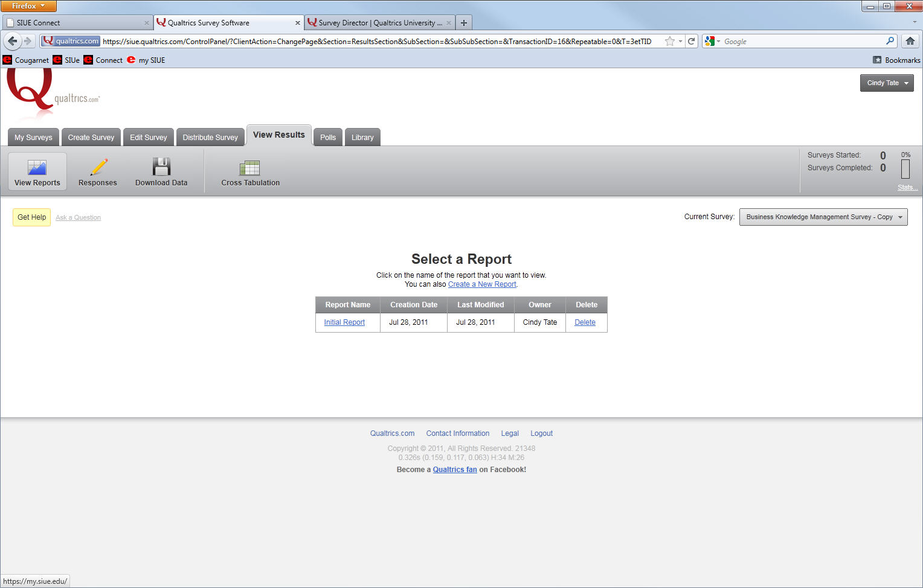Switch to the My Surveys tab
The image size is (923, 588).
click(x=33, y=137)
